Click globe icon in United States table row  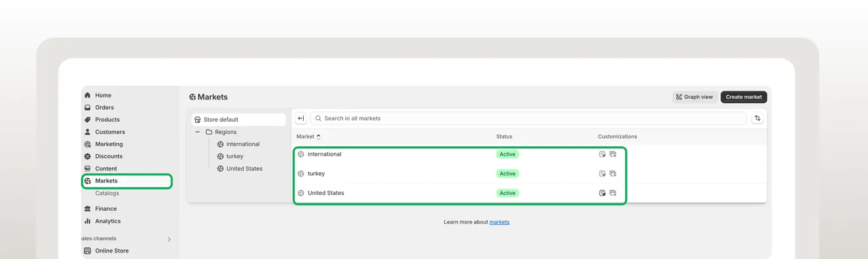[x=301, y=193]
